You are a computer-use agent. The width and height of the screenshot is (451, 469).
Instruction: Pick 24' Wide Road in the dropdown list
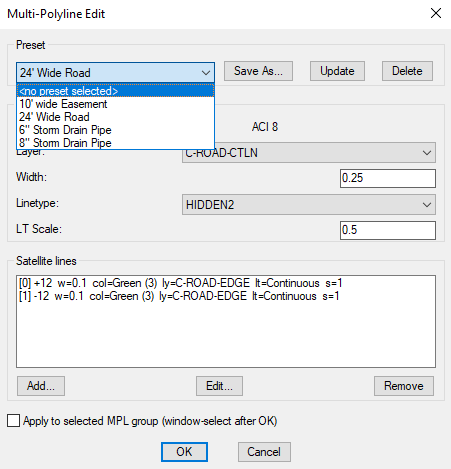[115, 117]
